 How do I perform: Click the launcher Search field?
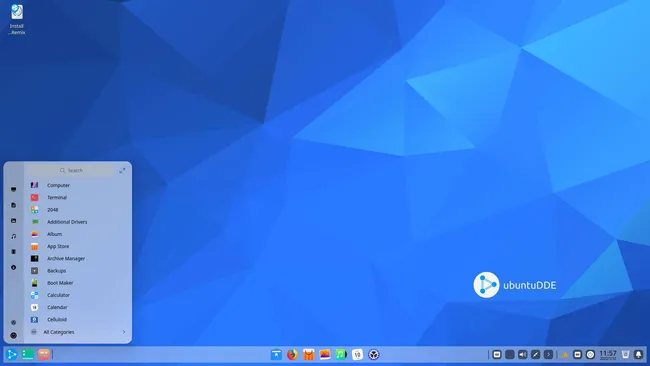[x=71, y=170]
